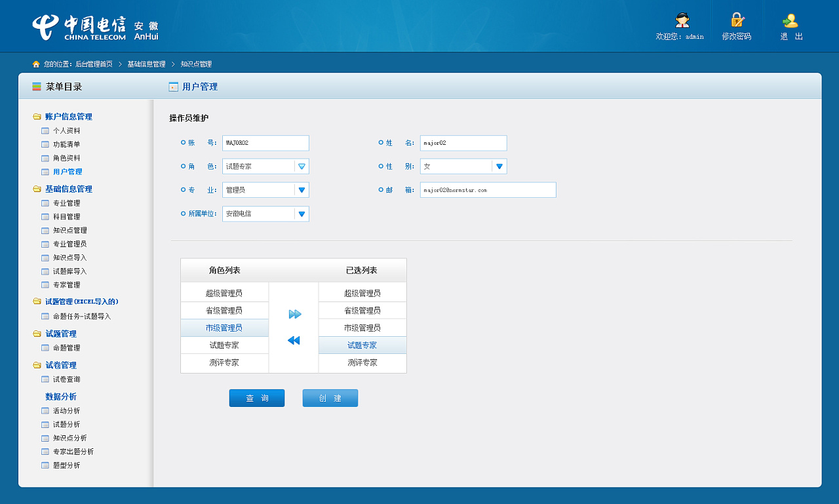Open 知识点管理 in the sidebar menu
This screenshot has width=839, height=504.
(69, 230)
